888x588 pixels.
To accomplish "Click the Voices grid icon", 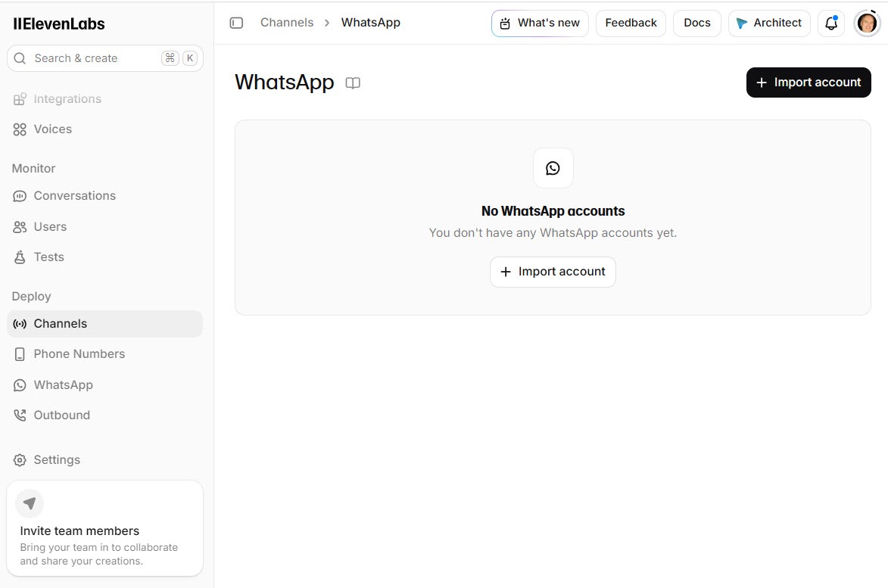I will pos(20,129).
